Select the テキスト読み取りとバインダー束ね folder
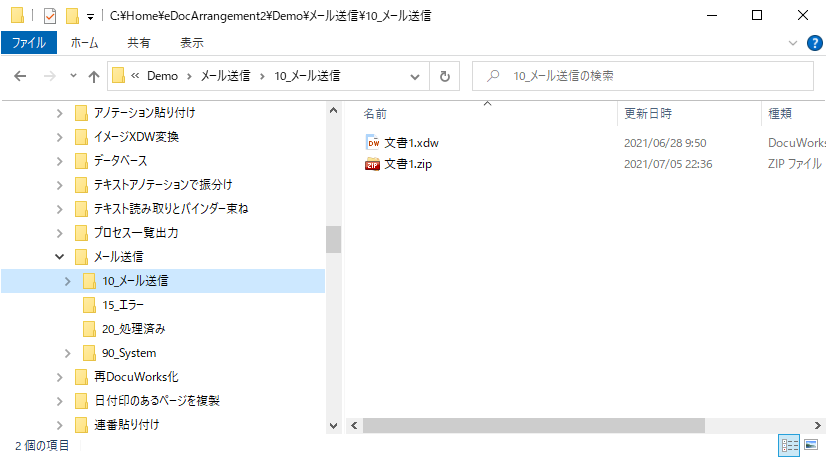This screenshot has width=827, height=458. click(x=171, y=208)
